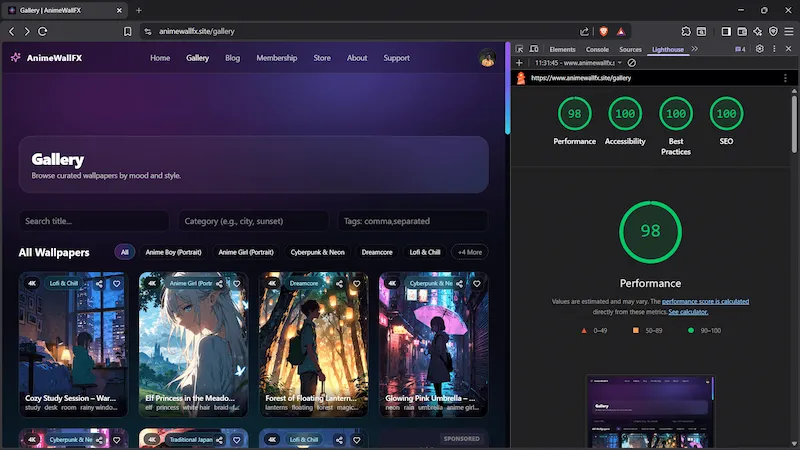Focus the Tags comma-separated input

click(413, 221)
